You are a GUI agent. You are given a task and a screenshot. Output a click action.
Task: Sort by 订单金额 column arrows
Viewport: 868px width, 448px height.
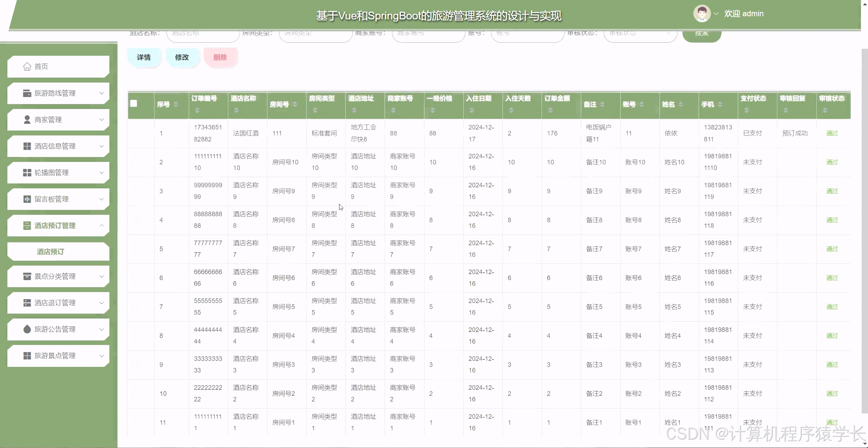(550, 110)
